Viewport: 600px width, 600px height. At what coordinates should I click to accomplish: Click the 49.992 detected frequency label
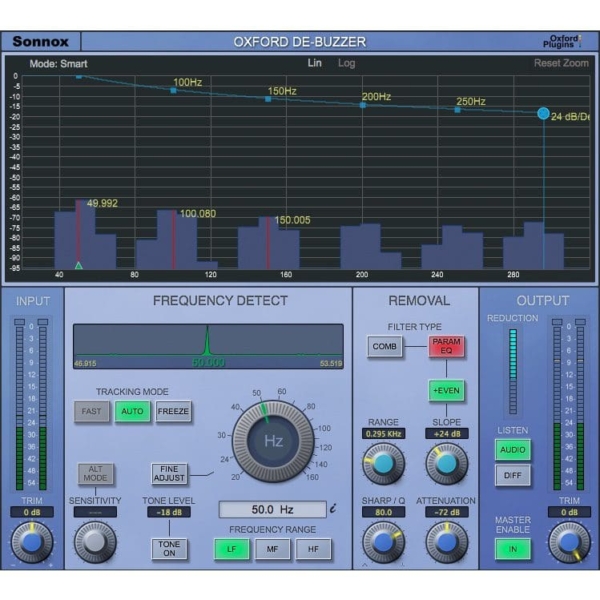(x=102, y=203)
